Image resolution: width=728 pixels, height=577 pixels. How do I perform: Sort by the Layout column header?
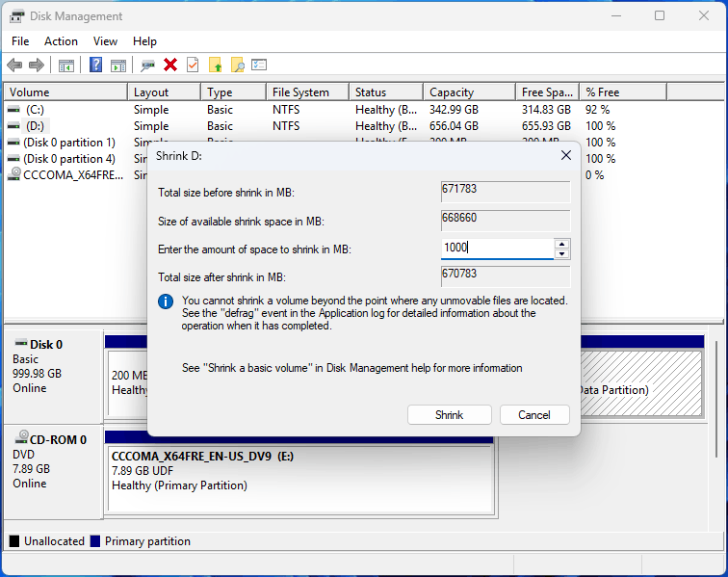pos(165,92)
